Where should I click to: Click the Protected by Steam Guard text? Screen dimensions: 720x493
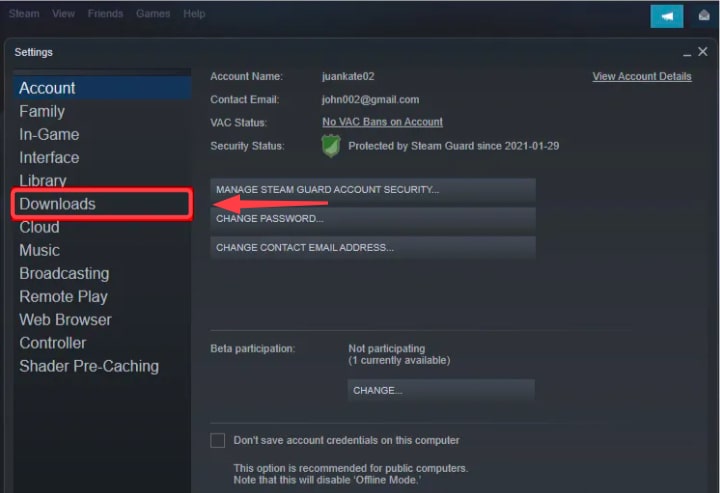[454, 146]
